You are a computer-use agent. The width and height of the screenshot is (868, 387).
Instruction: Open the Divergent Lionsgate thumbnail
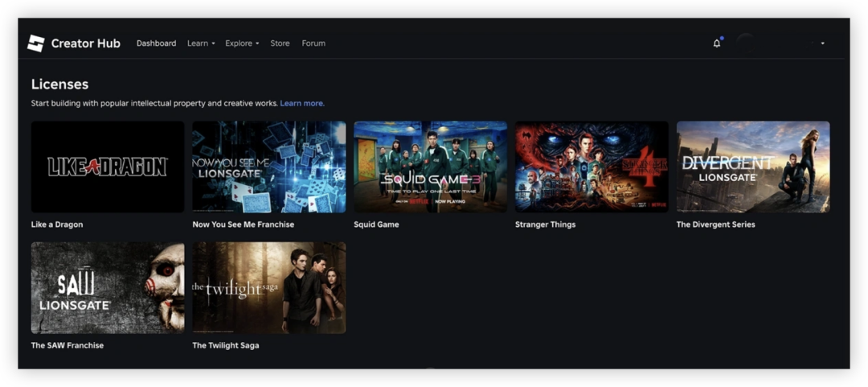(x=753, y=167)
